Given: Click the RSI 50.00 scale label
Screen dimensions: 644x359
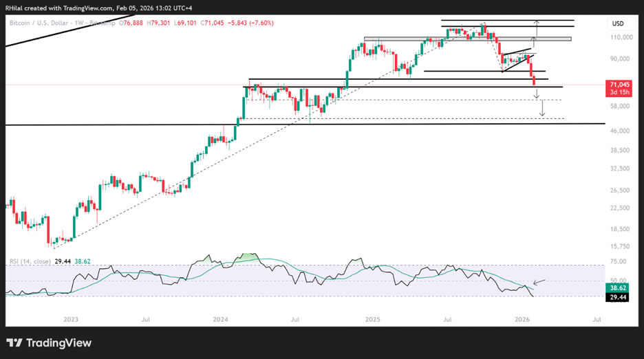Looking at the screenshot, I should 618,281.
